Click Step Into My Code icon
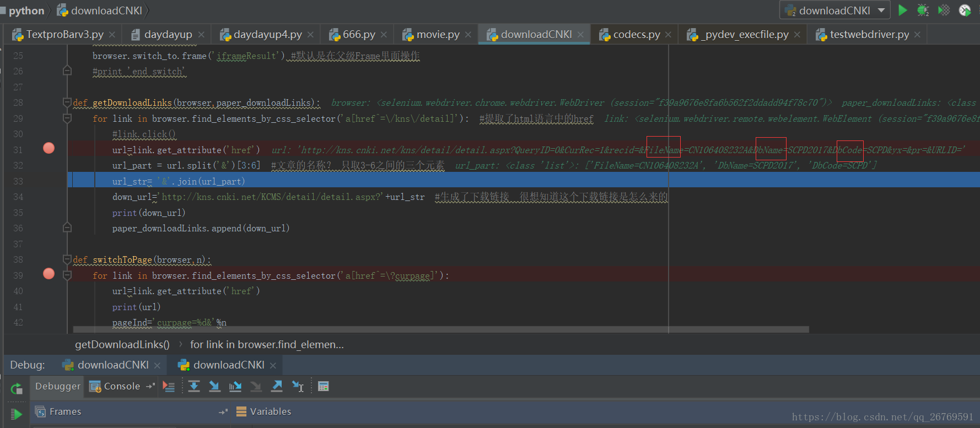Screen dimensions: 980x428 tap(235, 387)
